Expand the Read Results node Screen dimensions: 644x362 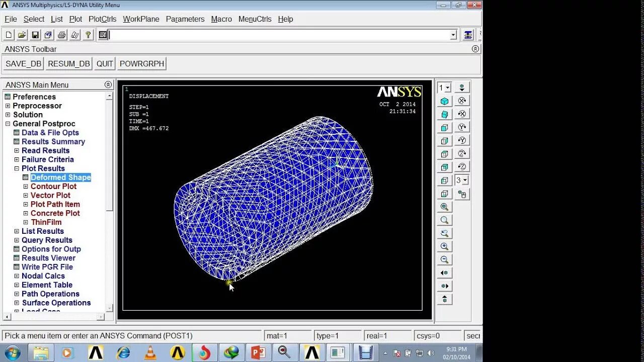17,150
